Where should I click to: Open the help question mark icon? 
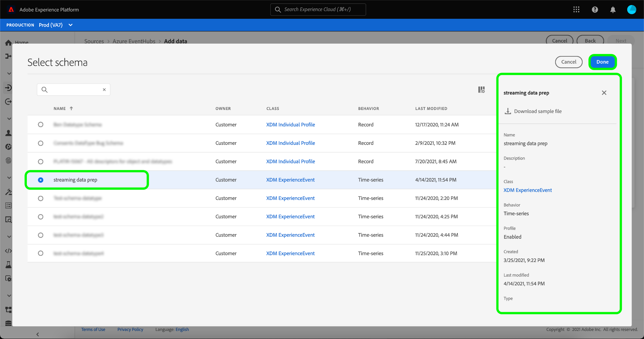595,10
